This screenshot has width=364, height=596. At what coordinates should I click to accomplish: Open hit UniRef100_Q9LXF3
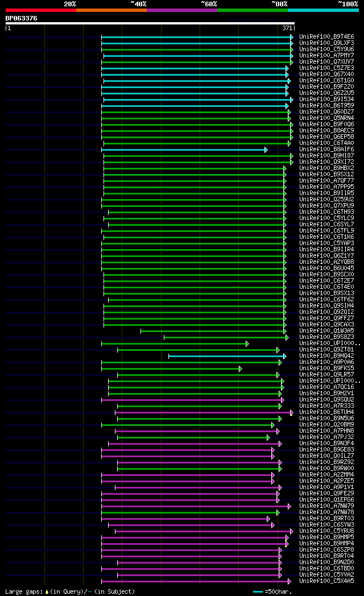tap(326, 43)
